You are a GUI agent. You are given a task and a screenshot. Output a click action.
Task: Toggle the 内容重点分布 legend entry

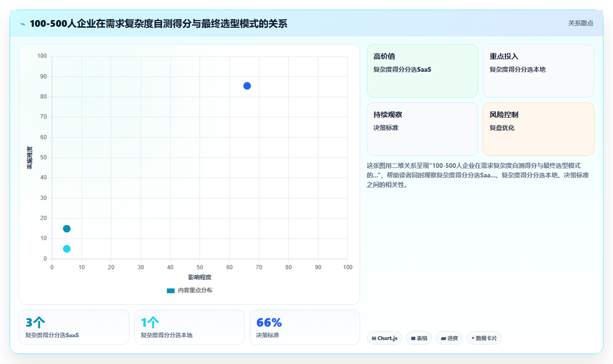(x=189, y=290)
